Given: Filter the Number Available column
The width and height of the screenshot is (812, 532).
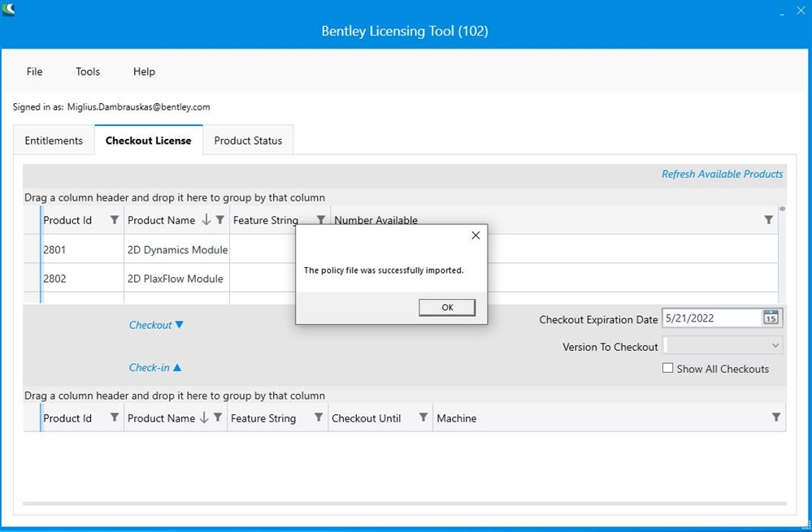Looking at the screenshot, I should pos(768,220).
